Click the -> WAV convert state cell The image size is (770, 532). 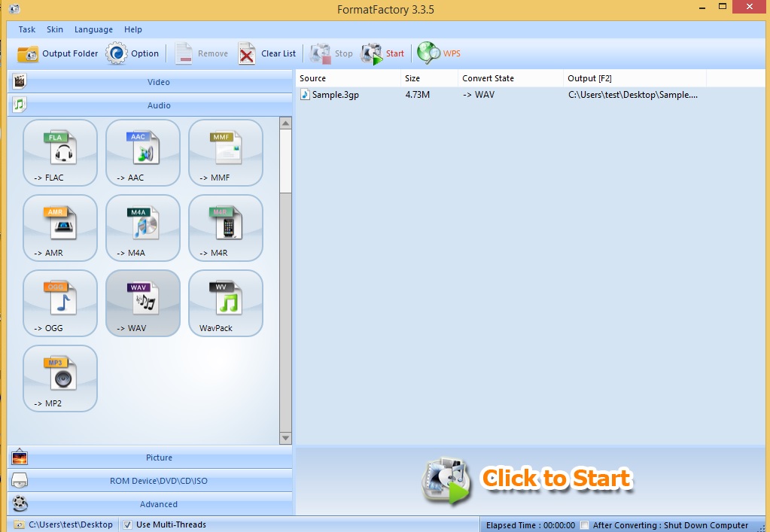478,94
